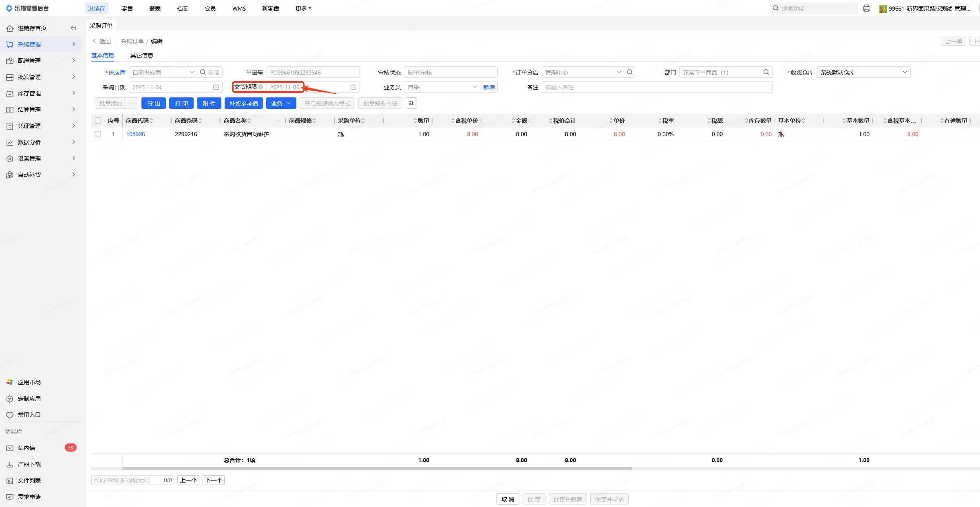Switch to the 其它信息 tab
This screenshot has width=980, height=507.
point(141,55)
